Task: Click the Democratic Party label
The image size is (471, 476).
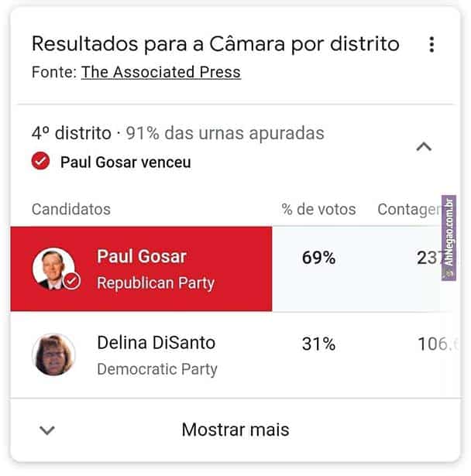Action: (x=157, y=369)
